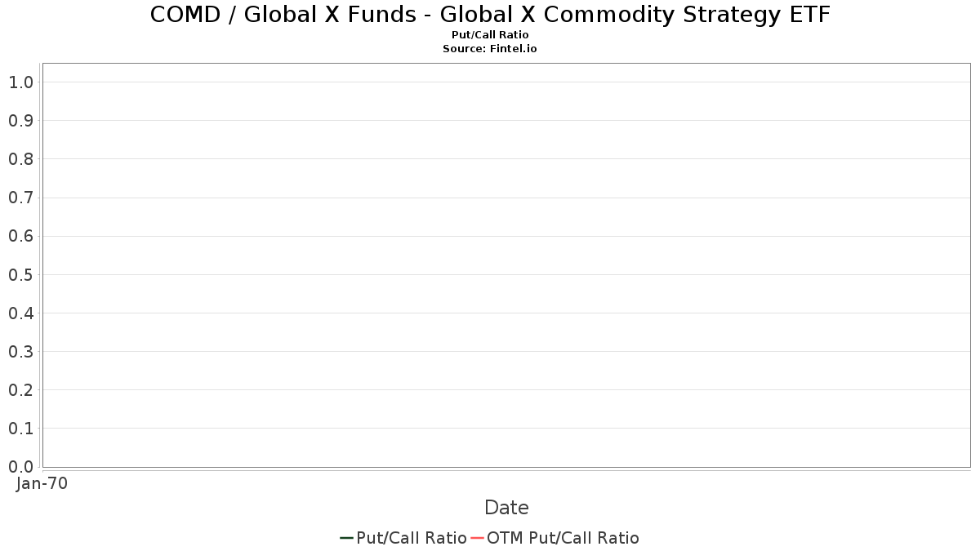Screen dimensions: 980x551
Task: Click the 0.5 y-axis tick label
Action: click(20, 274)
